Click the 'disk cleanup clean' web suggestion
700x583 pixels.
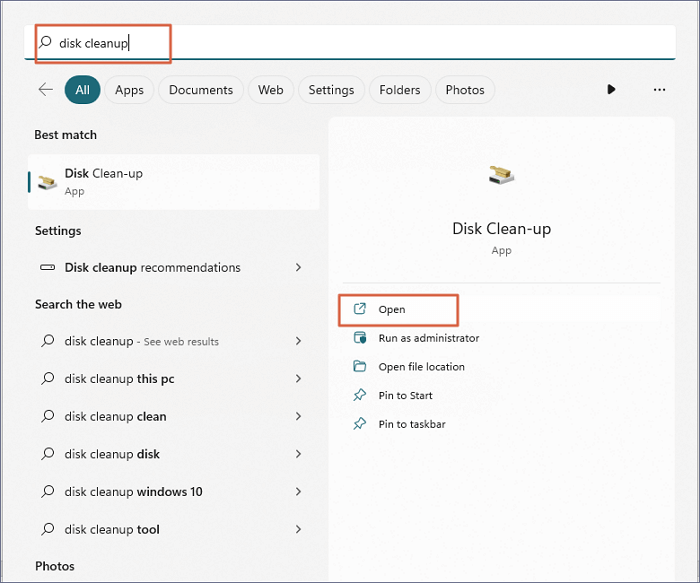115,417
